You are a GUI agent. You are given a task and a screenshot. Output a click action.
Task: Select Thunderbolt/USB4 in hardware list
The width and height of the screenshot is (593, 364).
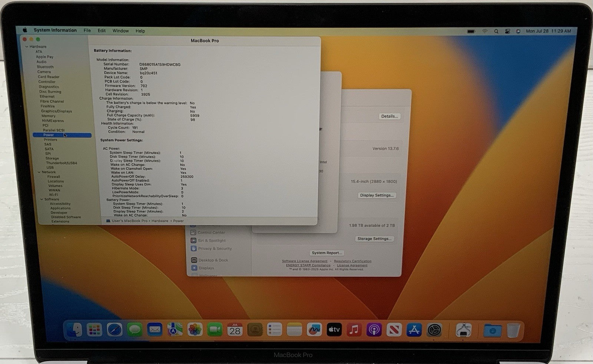(62, 163)
